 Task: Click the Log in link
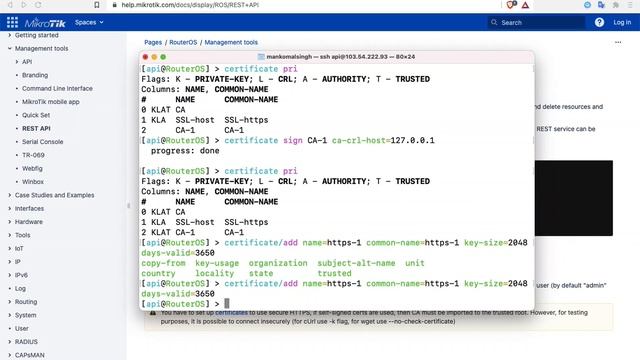(x=622, y=22)
